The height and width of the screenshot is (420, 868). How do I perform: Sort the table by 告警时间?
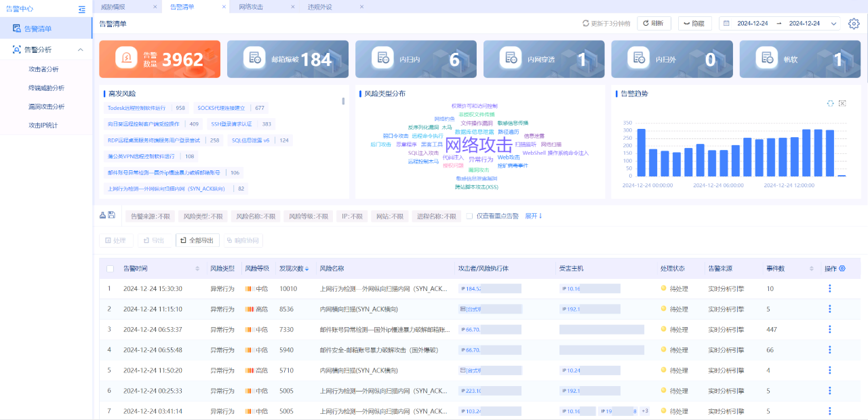point(197,269)
